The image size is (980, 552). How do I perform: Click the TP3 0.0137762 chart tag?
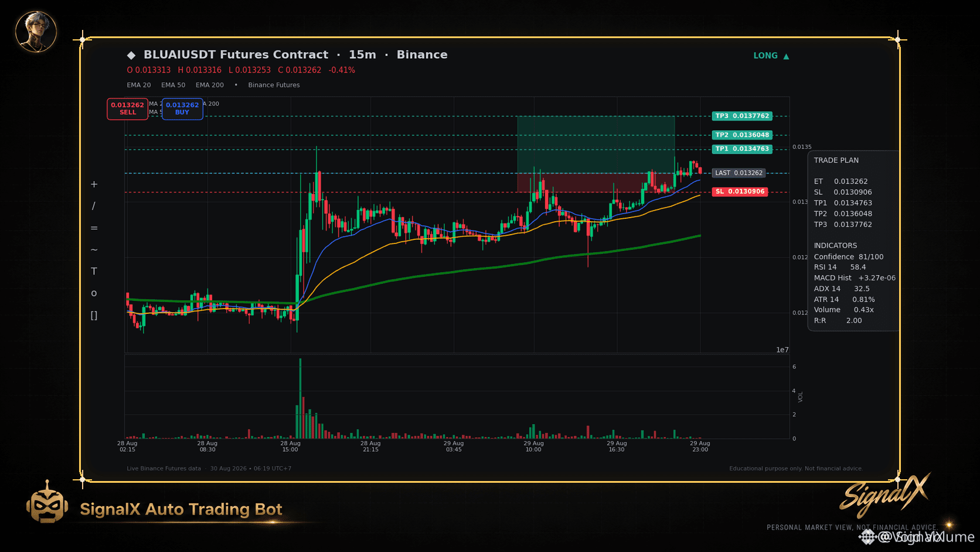[x=742, y=116]
